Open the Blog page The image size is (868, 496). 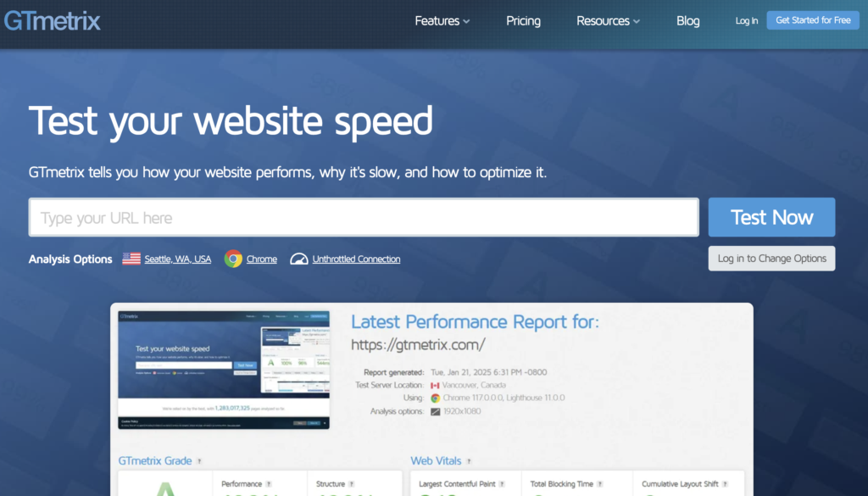click(688, 21)
